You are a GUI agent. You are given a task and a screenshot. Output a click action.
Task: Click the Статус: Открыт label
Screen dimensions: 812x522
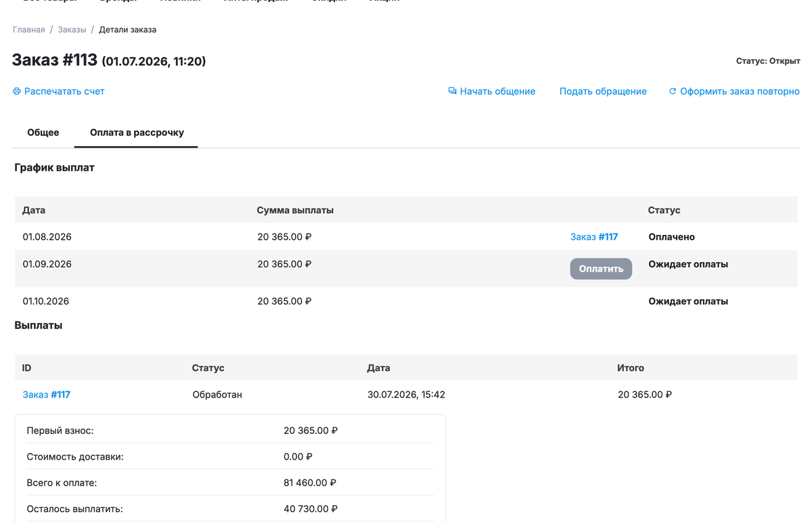[768, 61]
